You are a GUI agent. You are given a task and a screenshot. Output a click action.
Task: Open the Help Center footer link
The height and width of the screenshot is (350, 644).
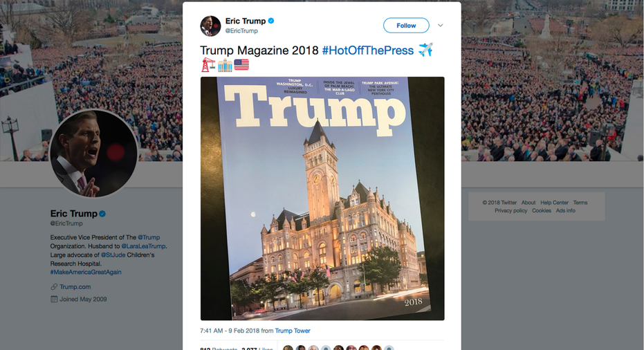[x=554, y=203]
